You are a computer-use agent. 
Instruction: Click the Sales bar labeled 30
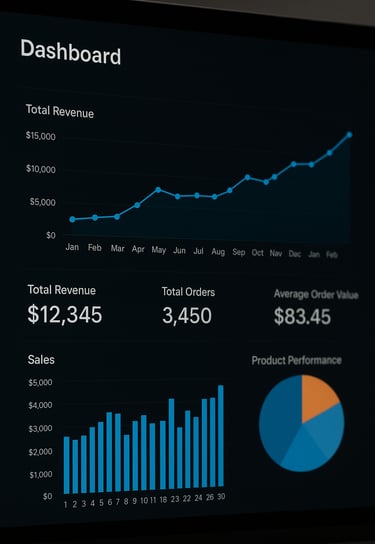point(221,435)
